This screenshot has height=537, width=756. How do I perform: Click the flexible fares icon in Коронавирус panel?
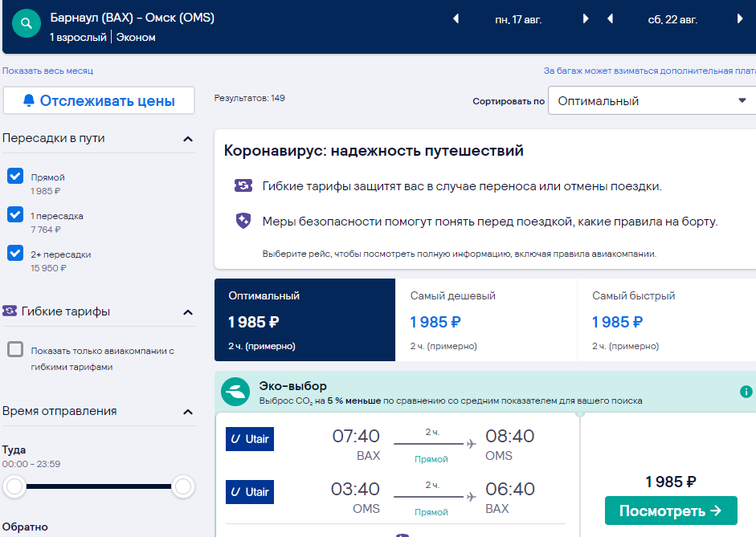(x=243, y=185)
